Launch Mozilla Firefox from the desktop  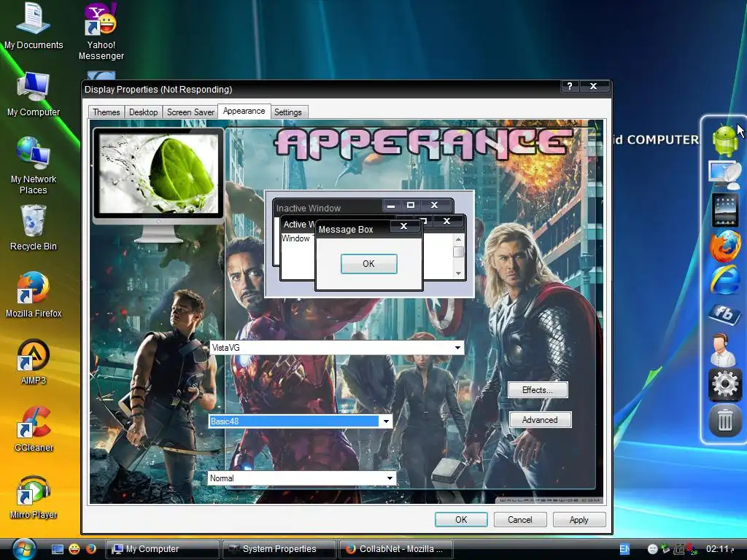coord(34,295)
